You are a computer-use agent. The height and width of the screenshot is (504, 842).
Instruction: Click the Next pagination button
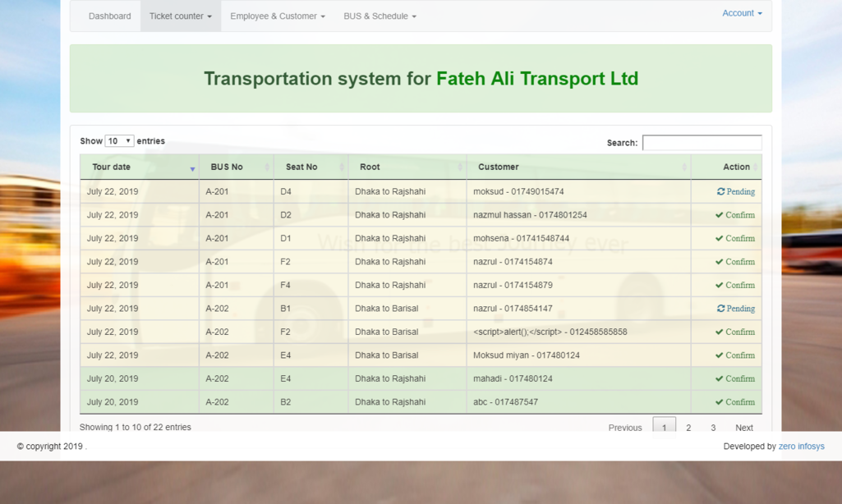coord(743,428)
